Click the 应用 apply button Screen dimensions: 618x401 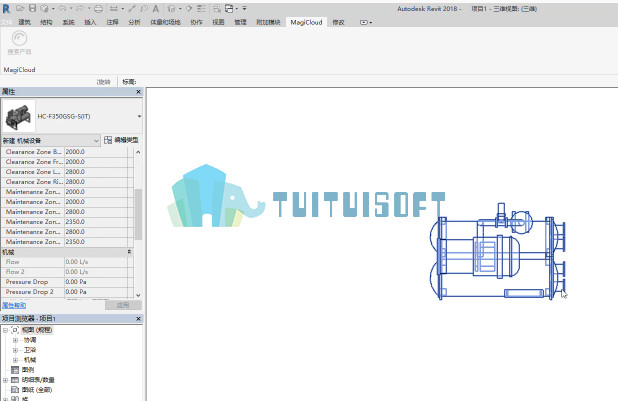point(122,304)
